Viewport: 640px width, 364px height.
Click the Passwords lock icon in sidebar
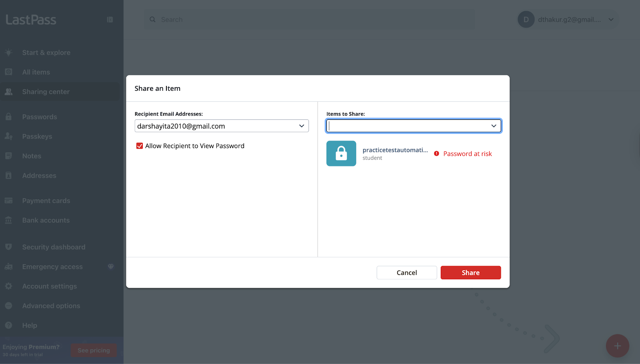pyautogui.click(x=8, y=117)
